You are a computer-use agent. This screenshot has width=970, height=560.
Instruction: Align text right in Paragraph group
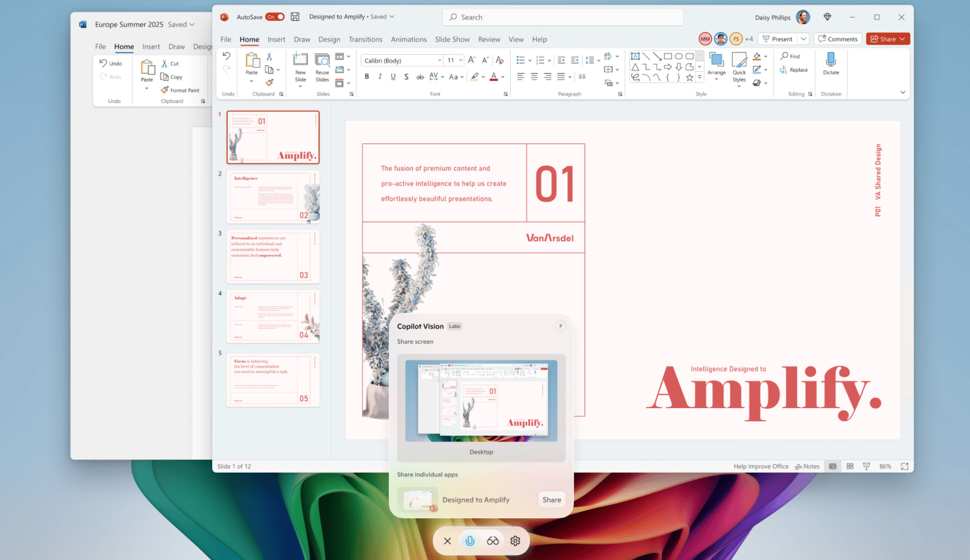548,77
